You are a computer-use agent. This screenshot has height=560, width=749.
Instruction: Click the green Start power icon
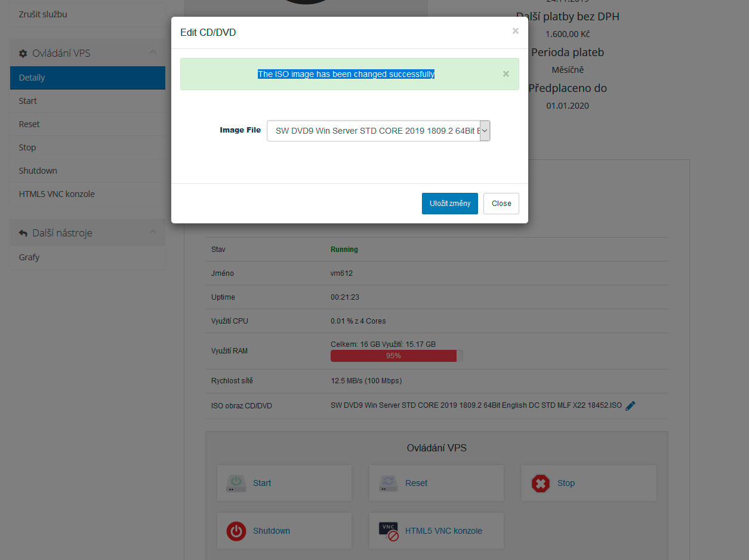(236, 483)
